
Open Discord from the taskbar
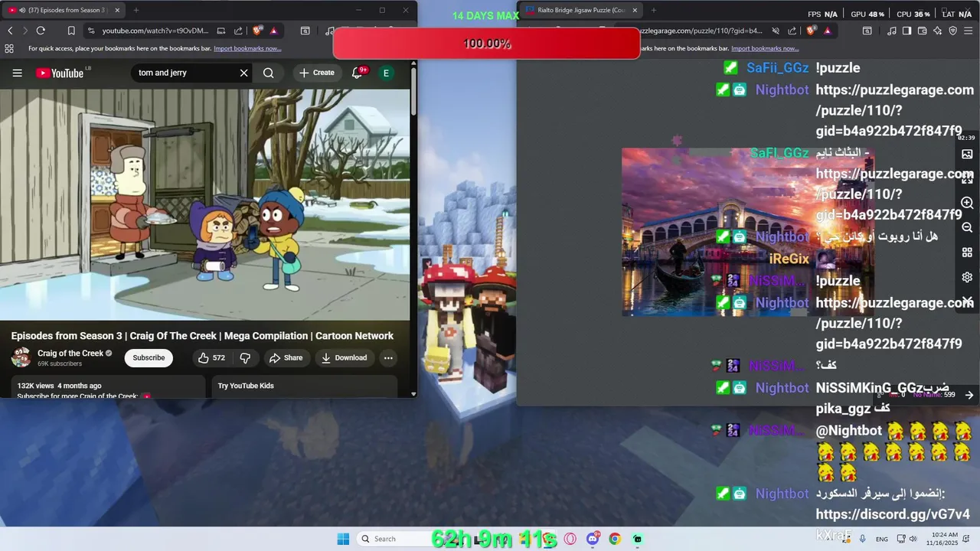tap(593, 539)
